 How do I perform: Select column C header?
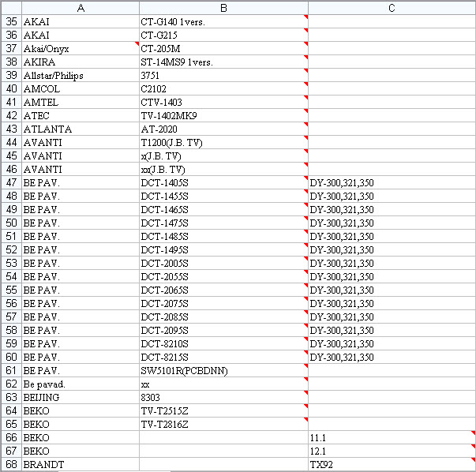click(x=392, y=7)
